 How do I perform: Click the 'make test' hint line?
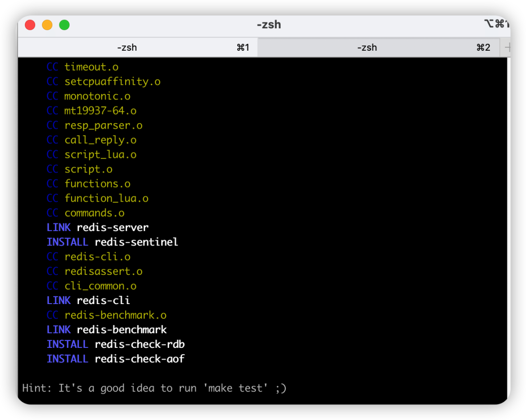(x=154, y=388)
